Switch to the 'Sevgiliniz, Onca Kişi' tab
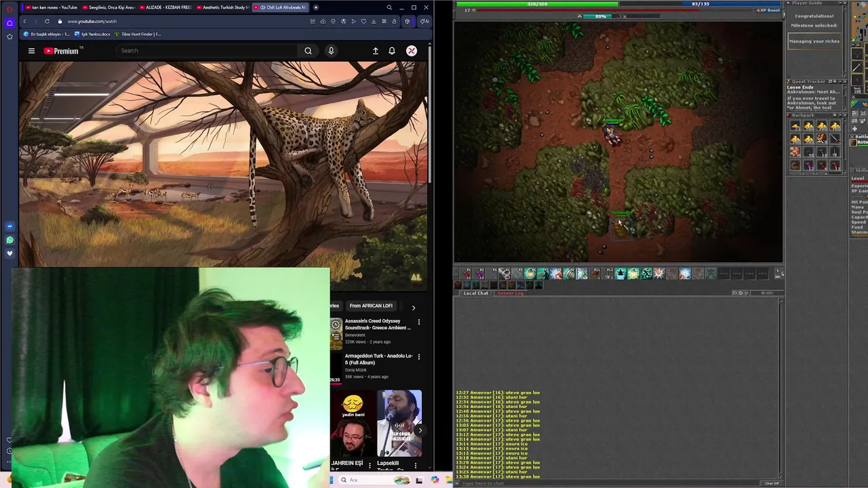Viewport: 868px width, 488px height. coord(108,7)
